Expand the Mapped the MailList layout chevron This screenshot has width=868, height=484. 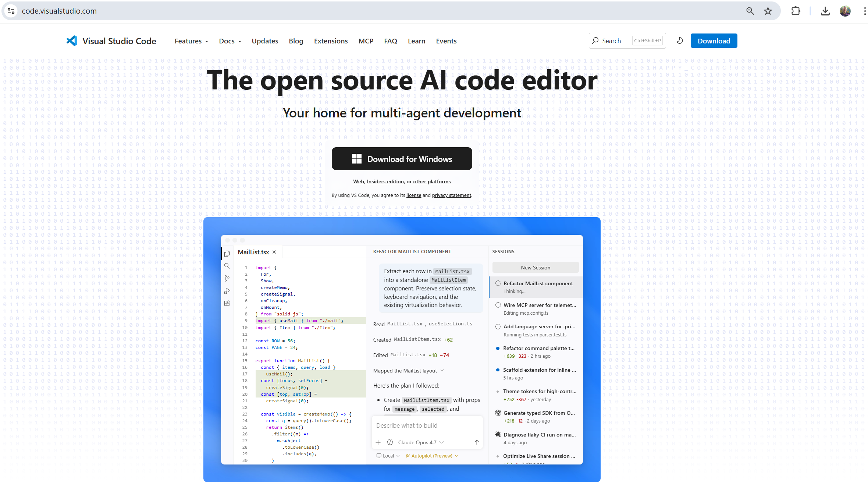point(442,371)
